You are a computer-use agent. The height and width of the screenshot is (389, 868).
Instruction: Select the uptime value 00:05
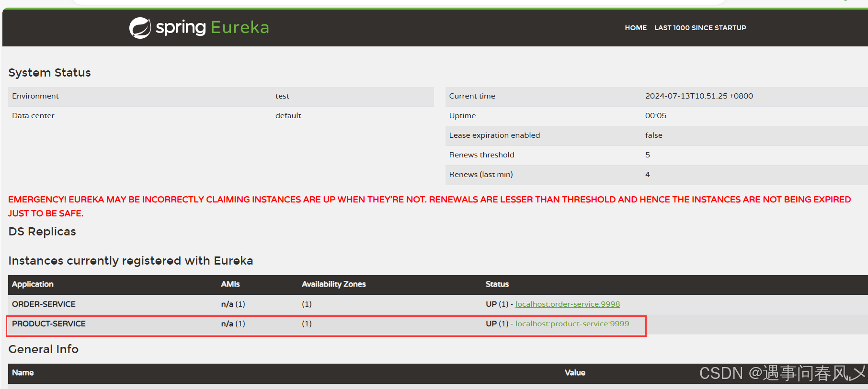(x=656, y=116)
